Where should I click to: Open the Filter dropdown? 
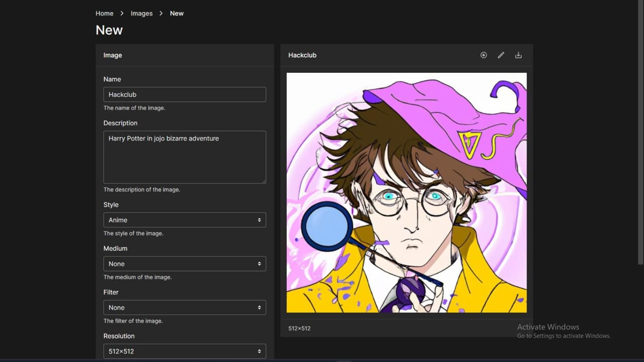185,308
